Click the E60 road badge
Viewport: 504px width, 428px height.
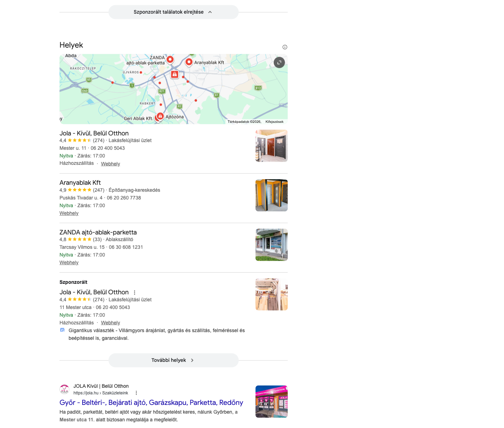[85, 91]
